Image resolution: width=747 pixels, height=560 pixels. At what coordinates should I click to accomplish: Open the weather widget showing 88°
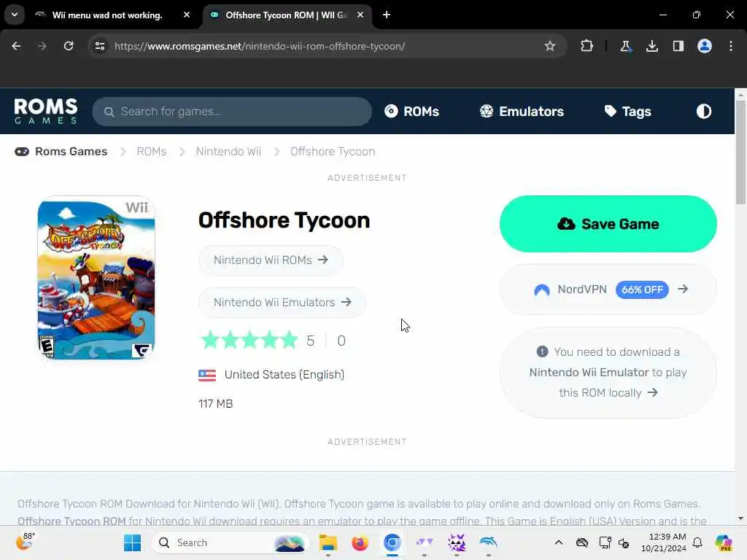25,542
